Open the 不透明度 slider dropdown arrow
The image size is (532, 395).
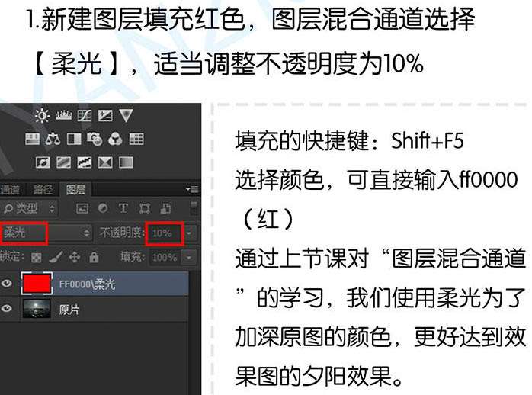pyautogui.click(x=189, y=233)
